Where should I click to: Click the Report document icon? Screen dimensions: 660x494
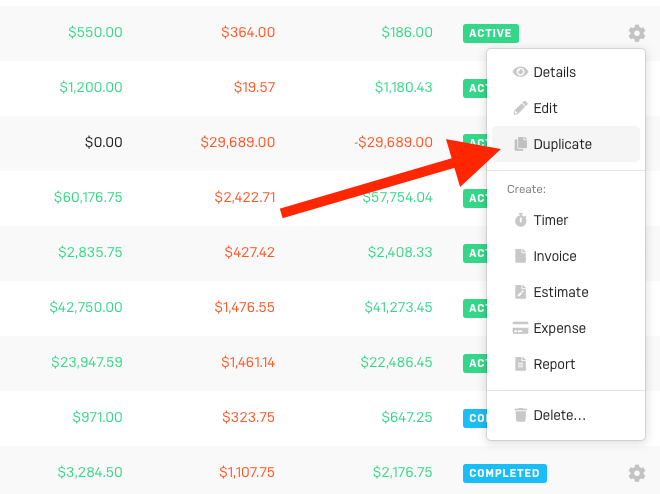(x=520, y=364)
